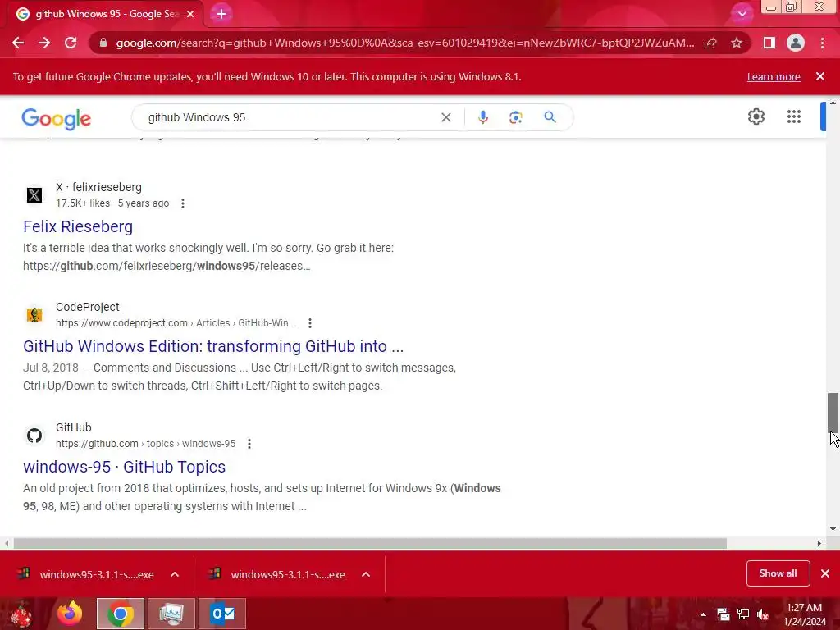This screenshot has height=630, width=840.
Task: Show hidden system tray icons
Action: (703, 615)
